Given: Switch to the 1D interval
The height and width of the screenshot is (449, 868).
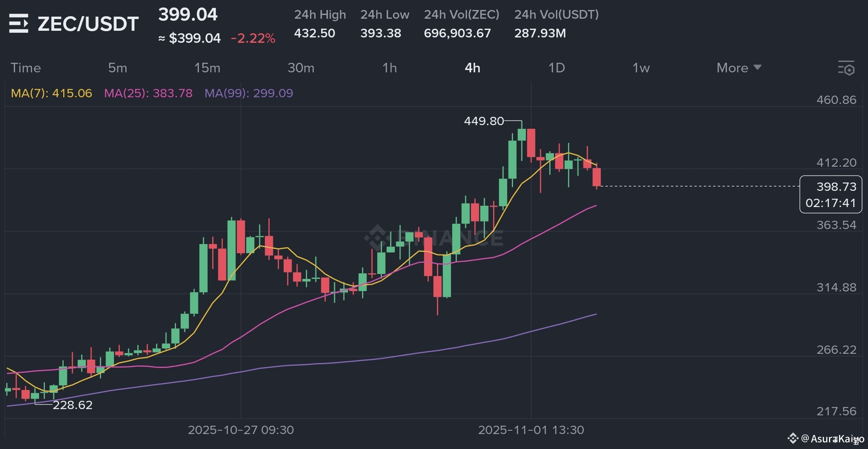Looking at the screenshot, I should (556, 68).
